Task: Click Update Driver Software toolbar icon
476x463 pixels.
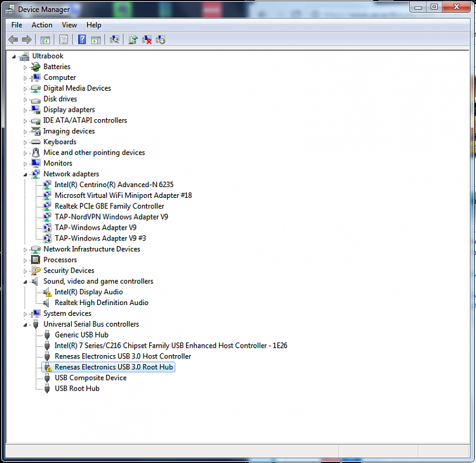Action: click(133, 39)
